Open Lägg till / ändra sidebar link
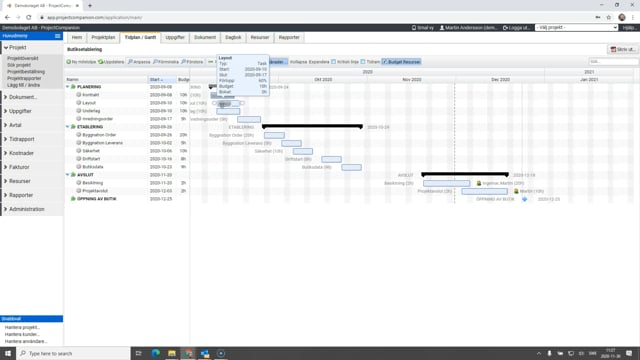The image size is (640, 360). coord(23,85)
